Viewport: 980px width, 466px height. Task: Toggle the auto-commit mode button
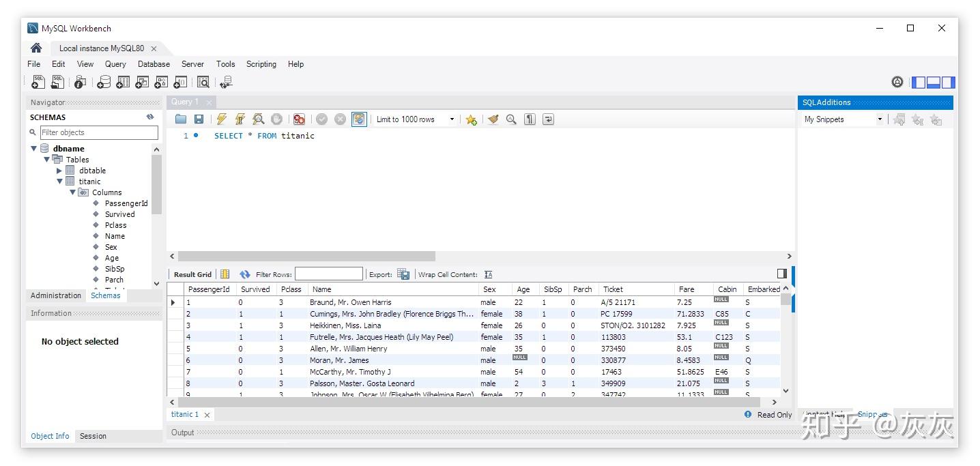359,119
